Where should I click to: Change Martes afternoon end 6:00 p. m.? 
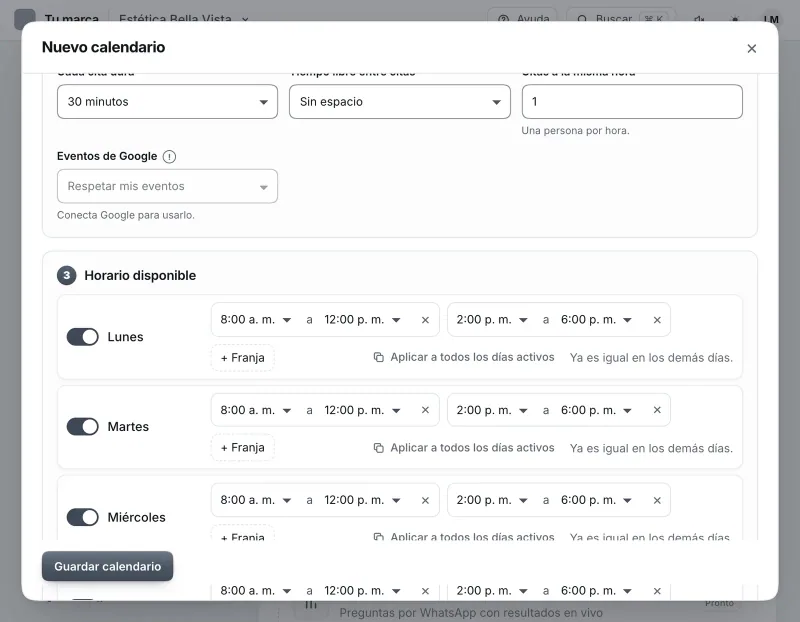click(x=596, y=410)
